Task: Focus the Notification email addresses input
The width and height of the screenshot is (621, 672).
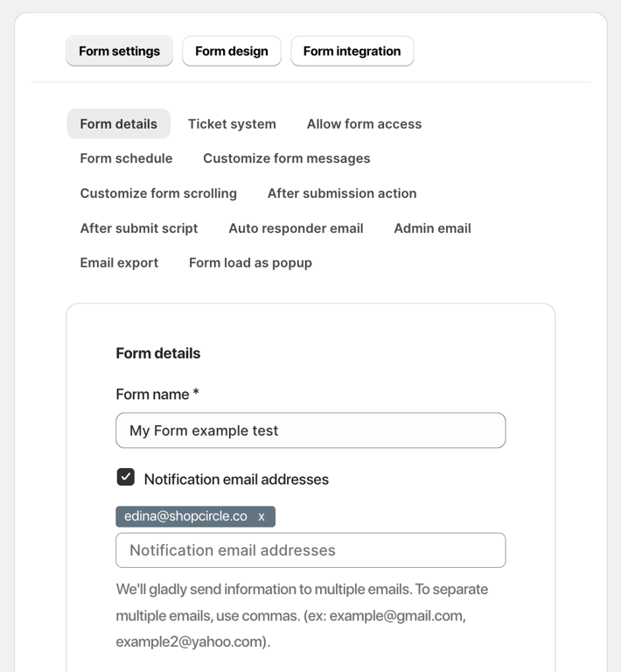Action: 310,550
